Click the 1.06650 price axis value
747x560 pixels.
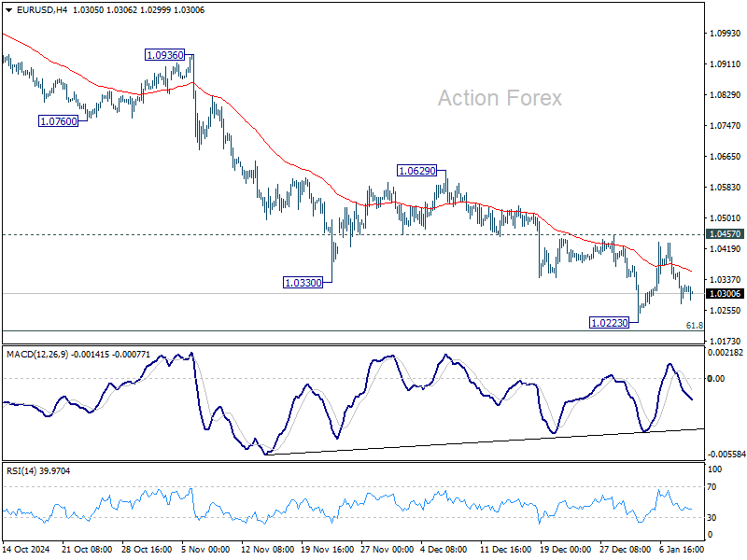click(726, 156)
